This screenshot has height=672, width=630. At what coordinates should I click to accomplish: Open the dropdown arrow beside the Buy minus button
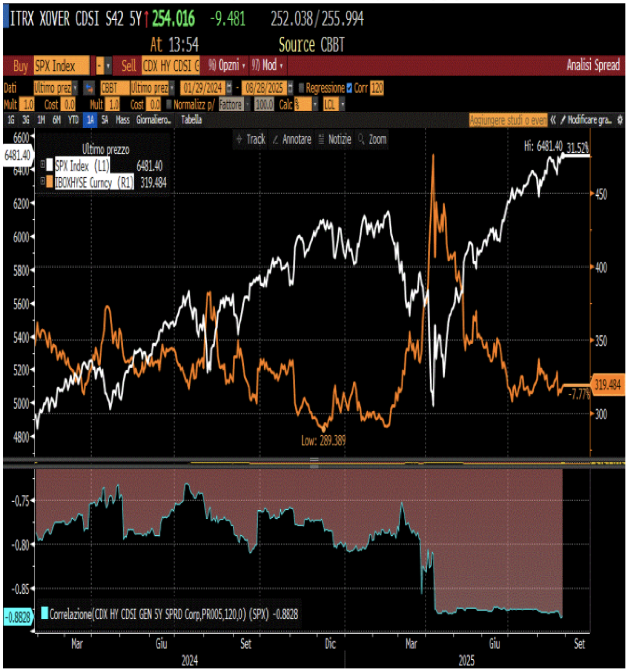click(108, 66)
